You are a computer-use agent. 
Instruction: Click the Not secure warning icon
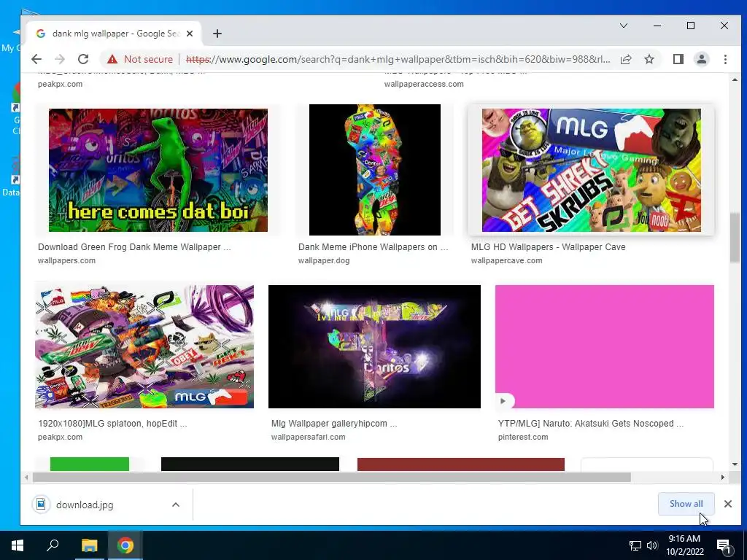tap(112, 59)
